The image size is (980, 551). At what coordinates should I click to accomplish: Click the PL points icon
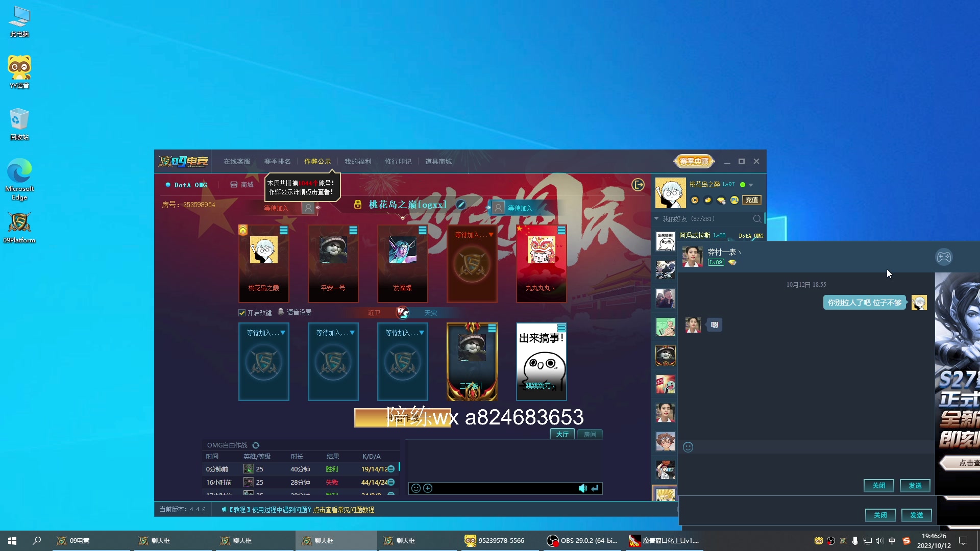(734, 200)
